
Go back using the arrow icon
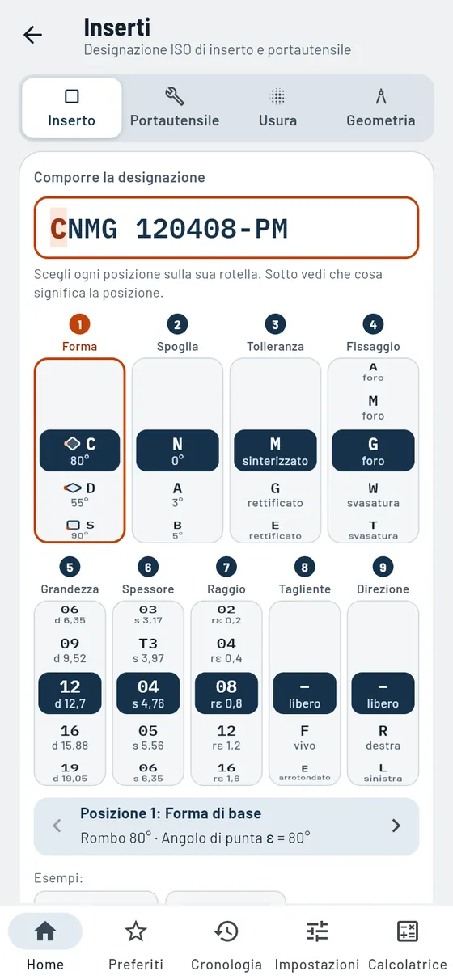(x=32, y=35)
